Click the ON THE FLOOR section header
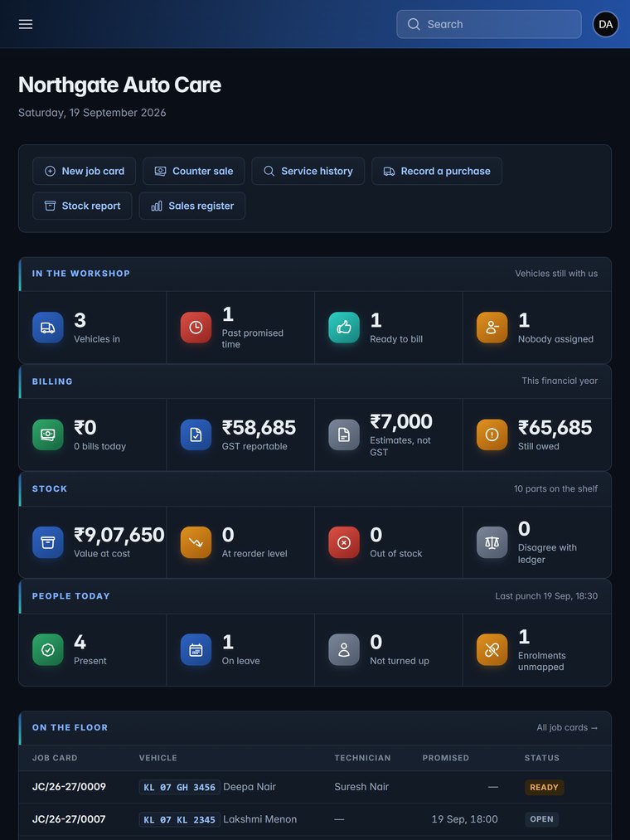Screen dimensions: 630x840 coord(70,727)
